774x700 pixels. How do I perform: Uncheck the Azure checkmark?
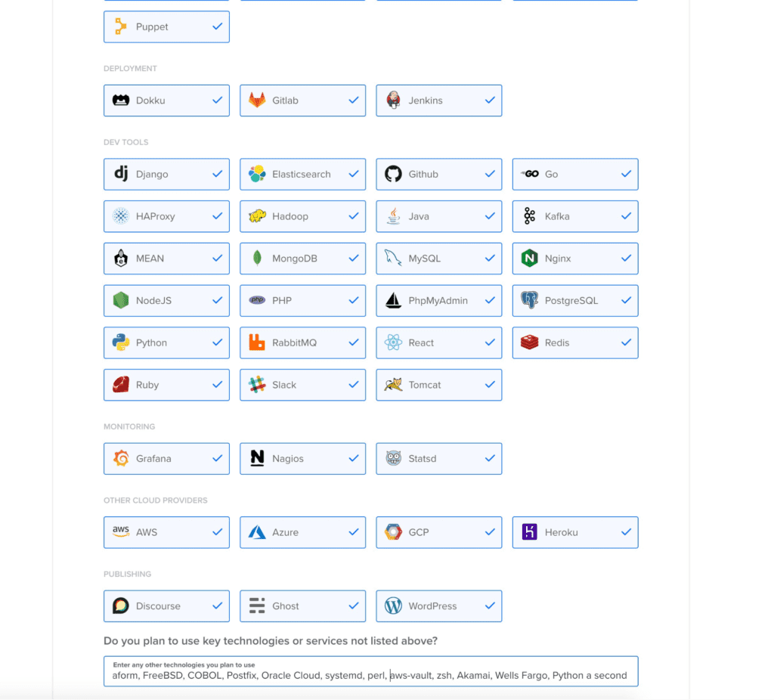(354, 532)
